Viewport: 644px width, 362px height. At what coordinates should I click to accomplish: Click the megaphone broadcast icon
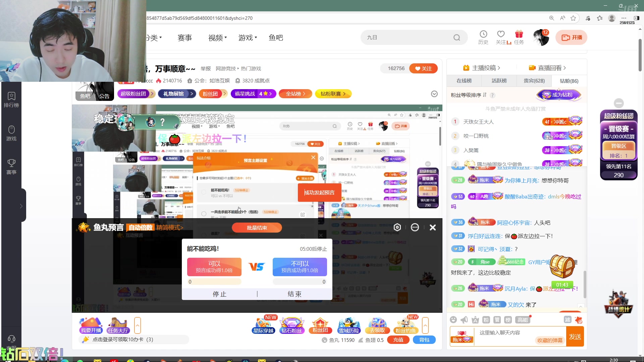[x=464, y=320]
